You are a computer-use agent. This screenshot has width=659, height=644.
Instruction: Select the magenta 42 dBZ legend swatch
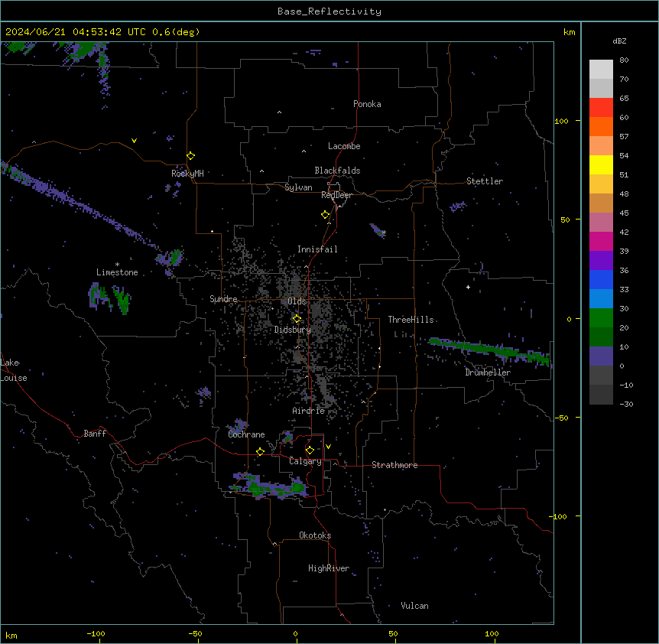(x=601, y=241)
